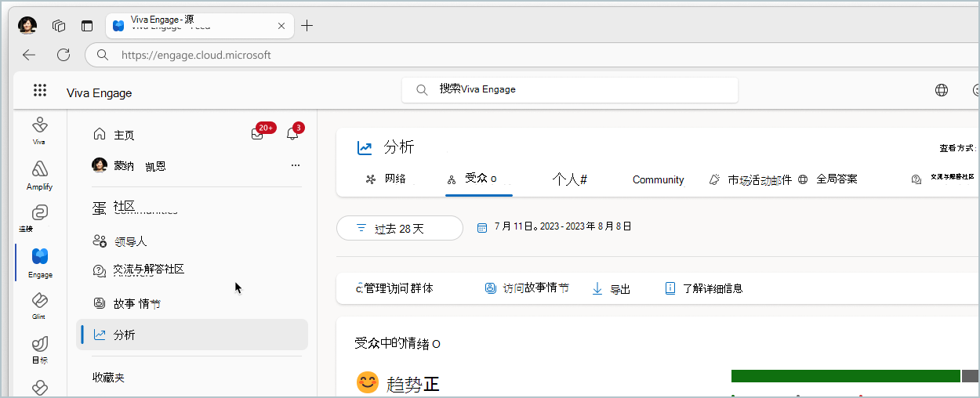Open the 过去 28 天 date filter

[400, 228]
